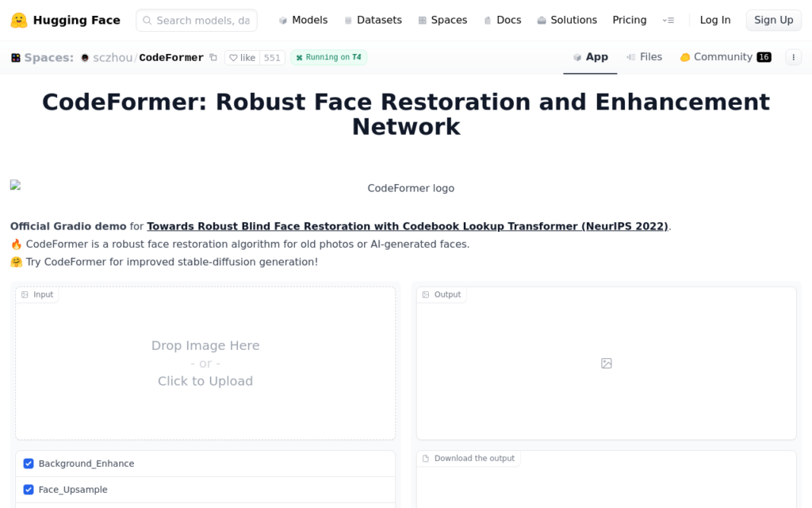This screenshot has height=508, width=812.
Task: Disable the Face_Upsample option
Action: [x=29, y=490]
